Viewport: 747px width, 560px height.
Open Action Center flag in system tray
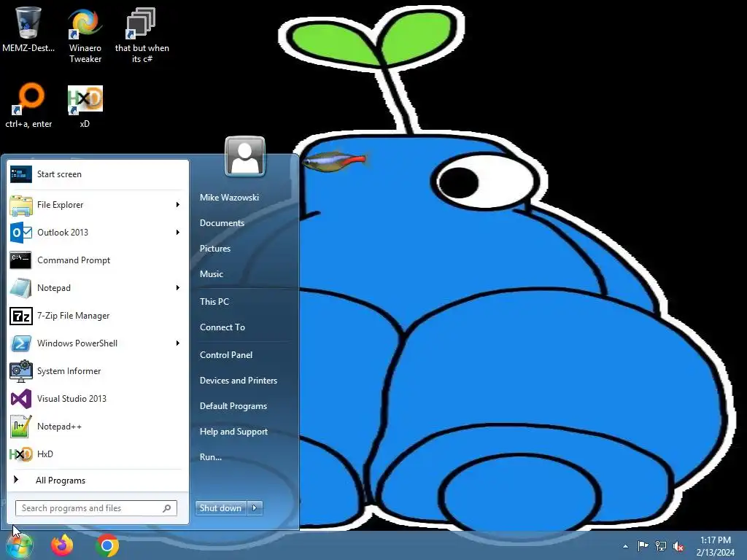(x=643, y=545)
